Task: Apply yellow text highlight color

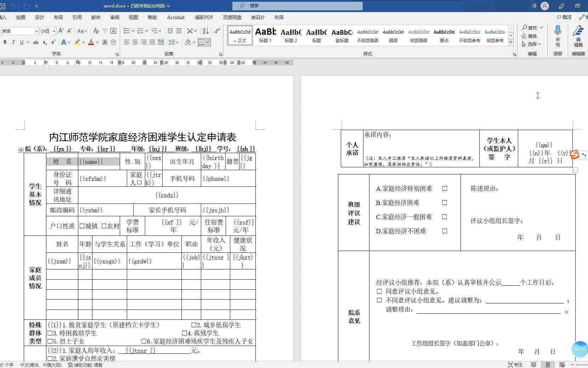Action: (x=77, y=42)
